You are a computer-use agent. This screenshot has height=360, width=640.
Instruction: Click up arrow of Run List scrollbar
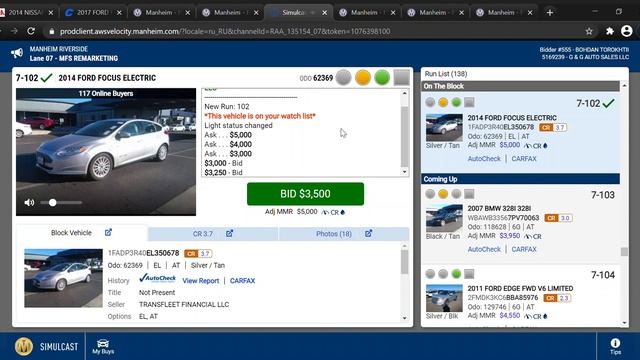pyautogui.click(x=624, y=86)
